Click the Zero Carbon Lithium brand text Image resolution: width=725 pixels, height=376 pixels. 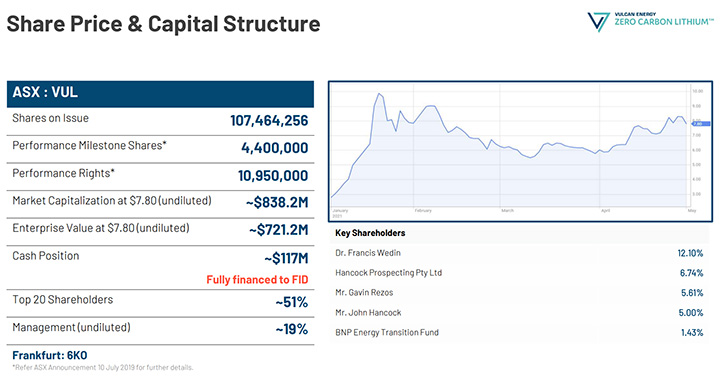664,22
